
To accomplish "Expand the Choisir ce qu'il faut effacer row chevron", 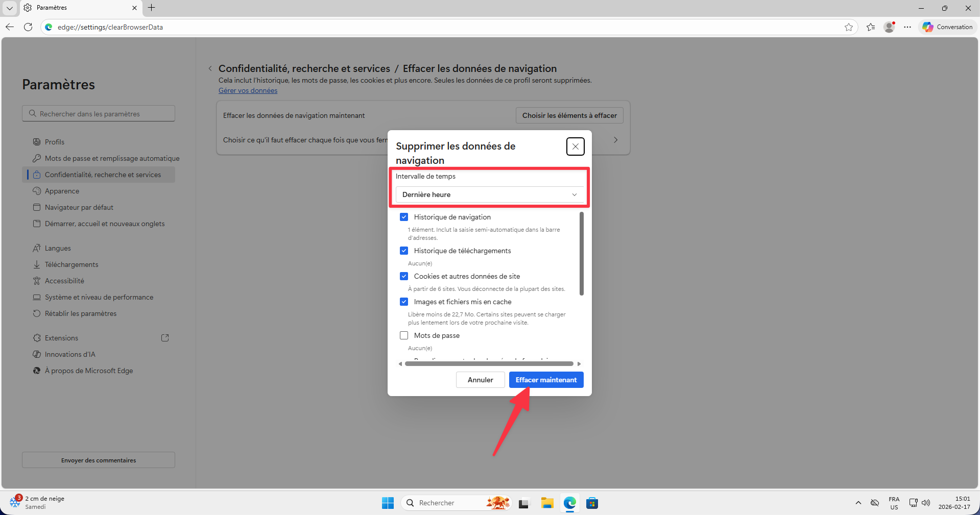I will (616, 140).
